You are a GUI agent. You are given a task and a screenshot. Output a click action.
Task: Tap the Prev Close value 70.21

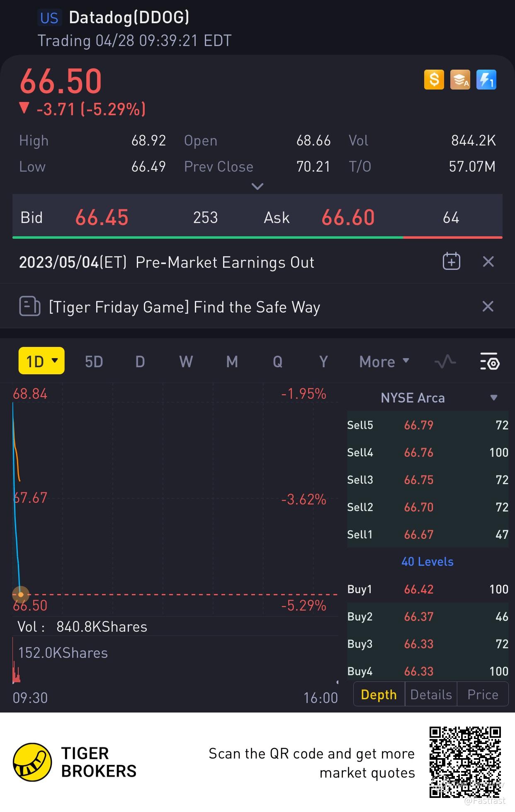(x=313, y=167)
